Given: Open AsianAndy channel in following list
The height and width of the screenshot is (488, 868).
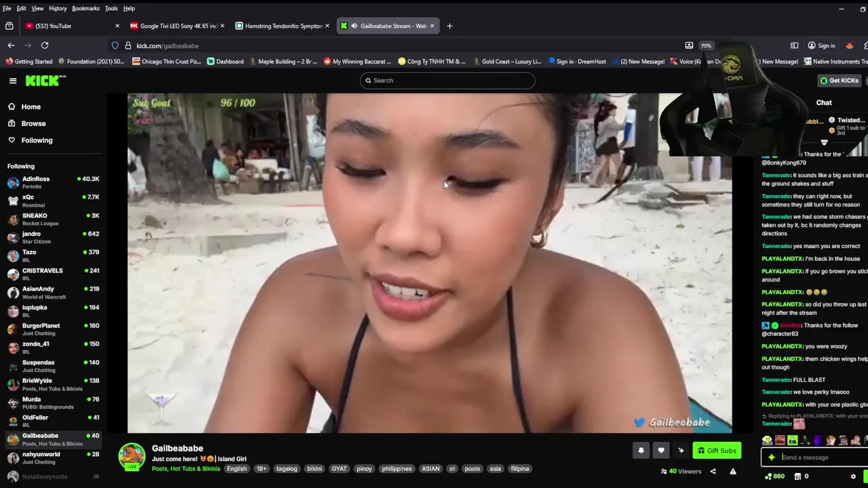Looking at the screenshot, I should tap(53, 292).
